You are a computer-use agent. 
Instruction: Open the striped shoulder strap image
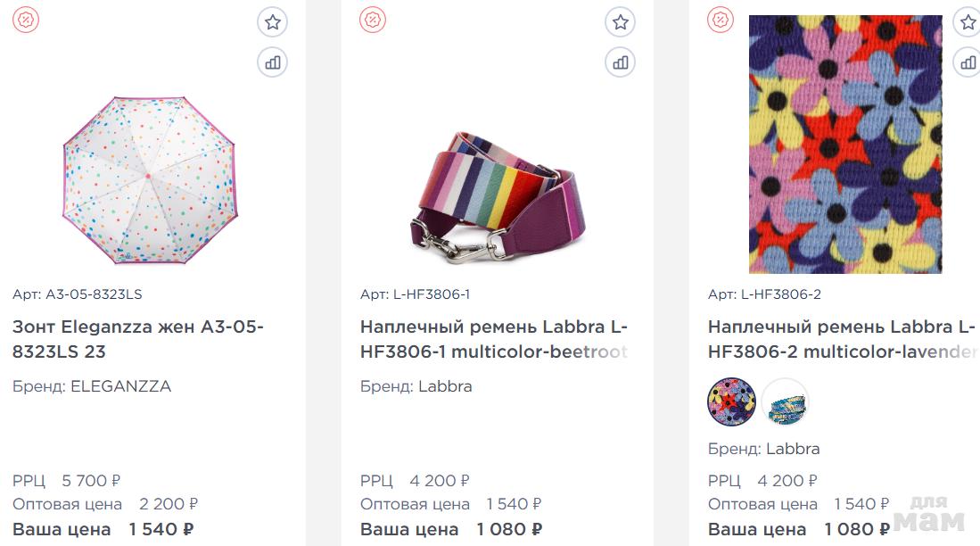[498, 196]
